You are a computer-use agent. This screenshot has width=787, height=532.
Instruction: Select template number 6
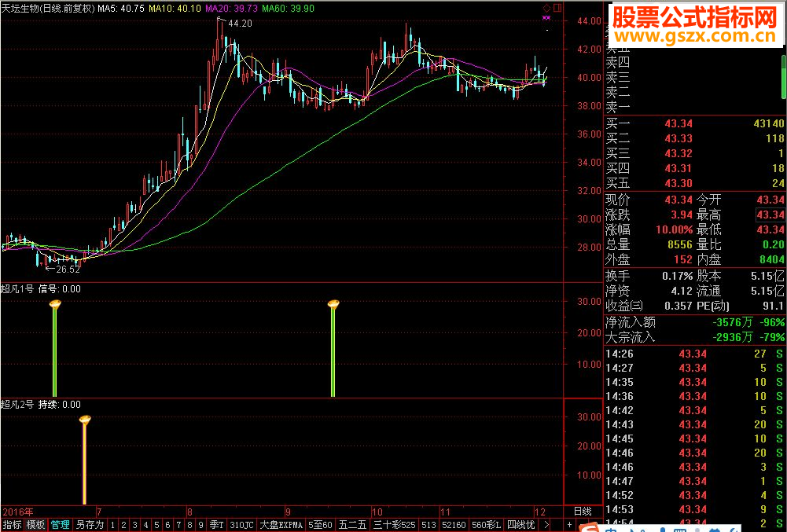tap(168, 525)
